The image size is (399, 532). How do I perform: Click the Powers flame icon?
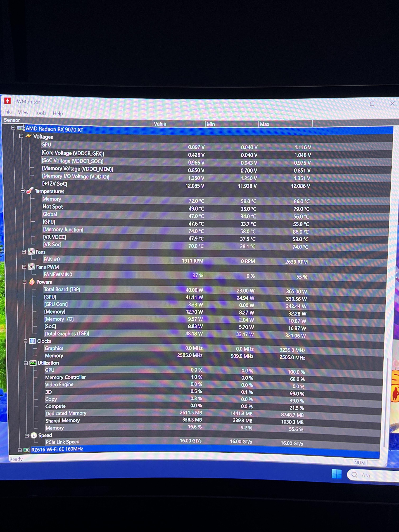point(32,282)
